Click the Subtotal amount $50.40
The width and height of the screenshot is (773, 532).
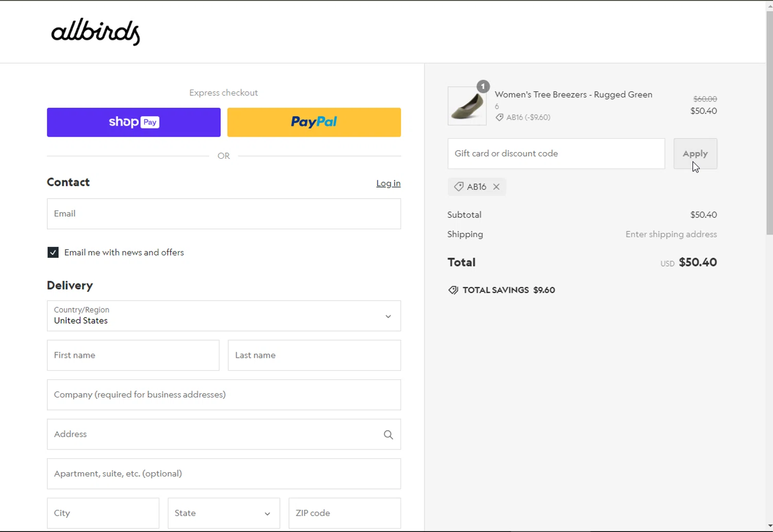[703, 214]
